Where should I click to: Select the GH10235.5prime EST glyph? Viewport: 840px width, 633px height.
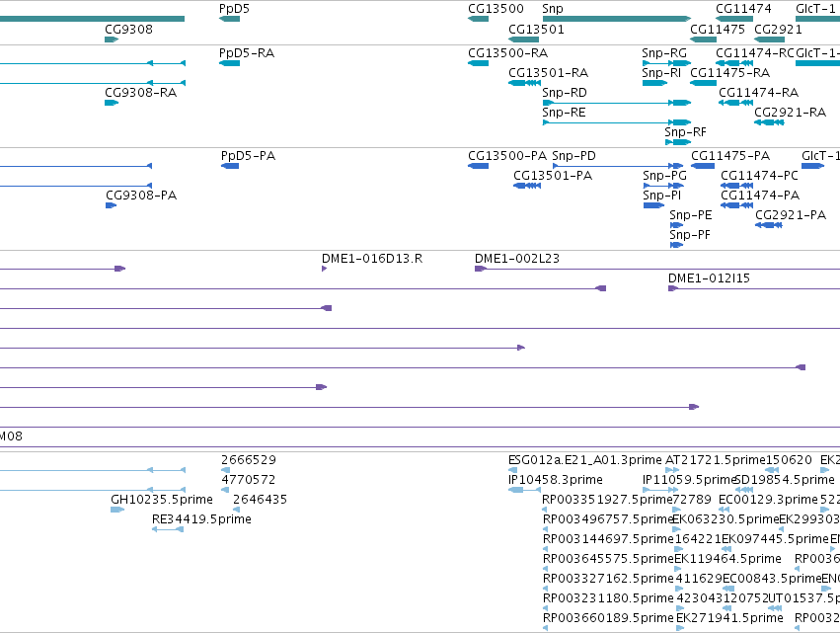tap(117, 510)
